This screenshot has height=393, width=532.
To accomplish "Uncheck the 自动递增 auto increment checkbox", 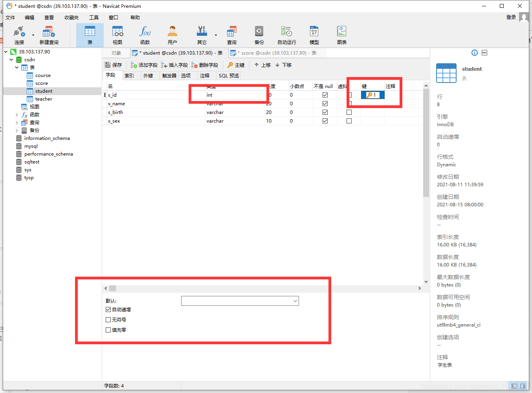I will (x=108, y=310).
